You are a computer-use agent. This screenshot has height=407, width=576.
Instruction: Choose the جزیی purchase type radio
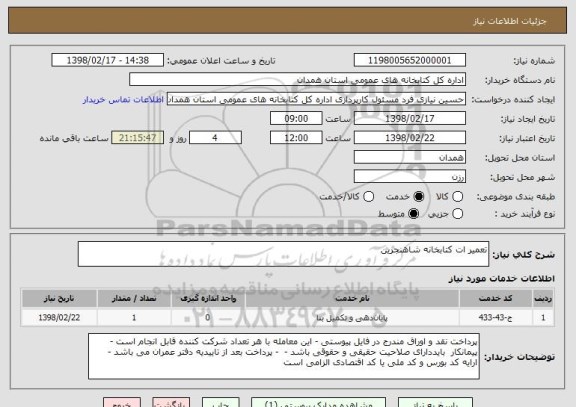[x=457, y=213]
